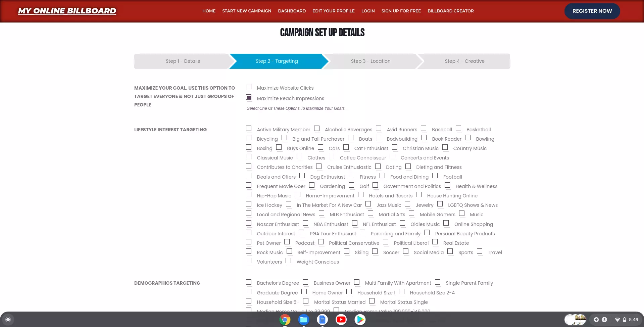Check the Bachelor's Degree demographic box
The height and width of the screenshot is (327, 644).
point(249,282)
